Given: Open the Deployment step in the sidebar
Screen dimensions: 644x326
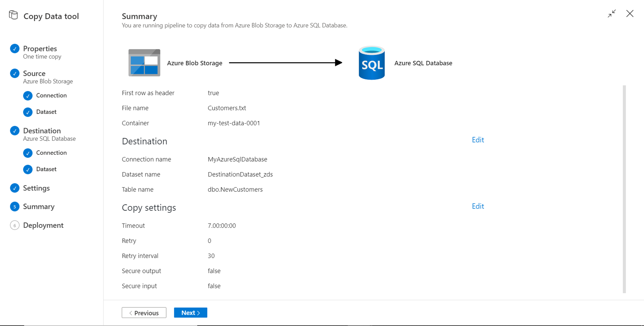Looking at the screenshot, I should click(x=43, y=225).
